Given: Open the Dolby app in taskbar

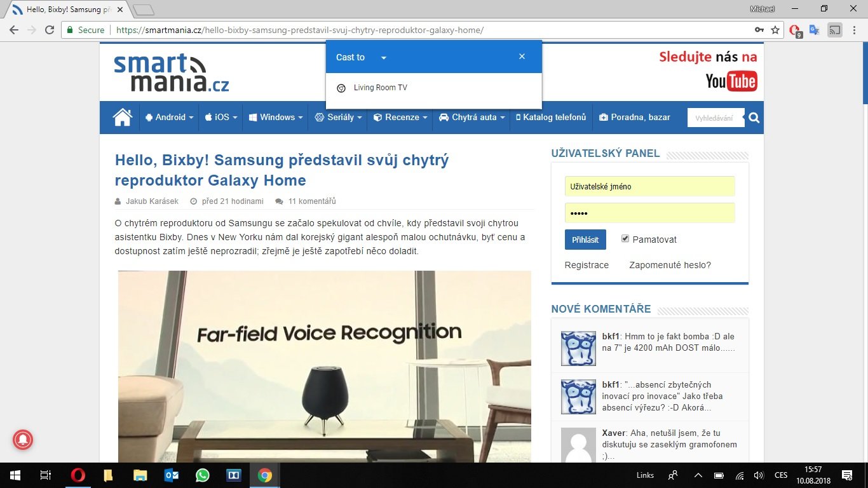Looking at the screenshot, I should pyautogui.click(x=234, y=475).
